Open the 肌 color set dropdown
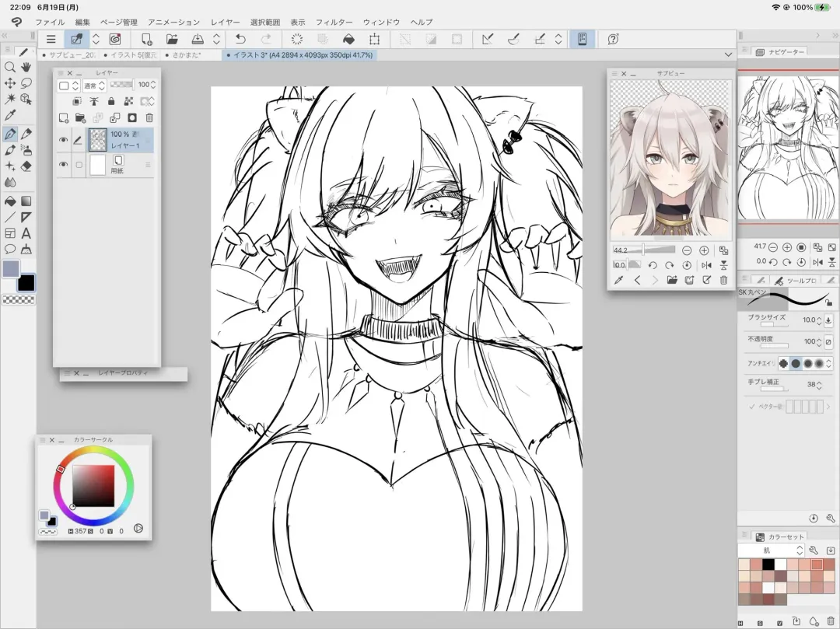This screenshot has height=629, width=840. (770, 550)
